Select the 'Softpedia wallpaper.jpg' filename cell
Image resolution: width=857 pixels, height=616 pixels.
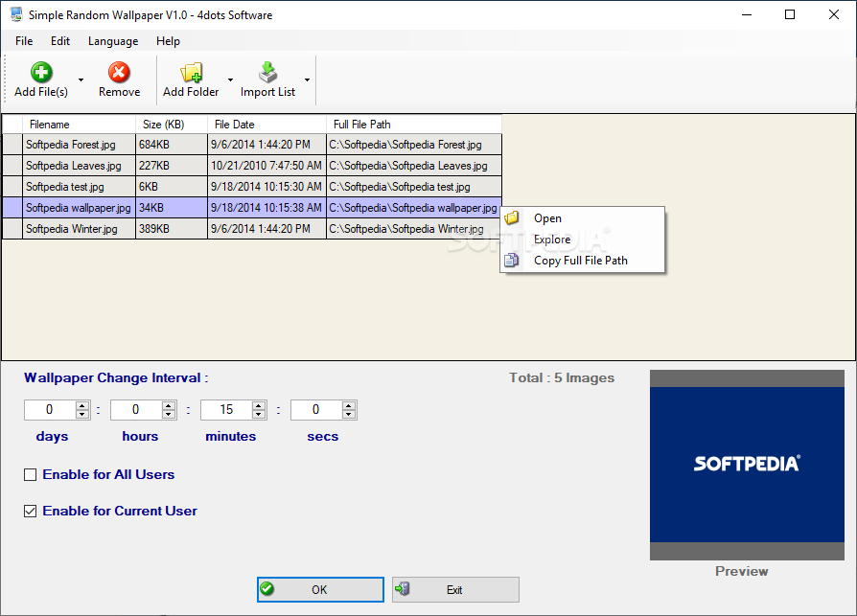79,208
